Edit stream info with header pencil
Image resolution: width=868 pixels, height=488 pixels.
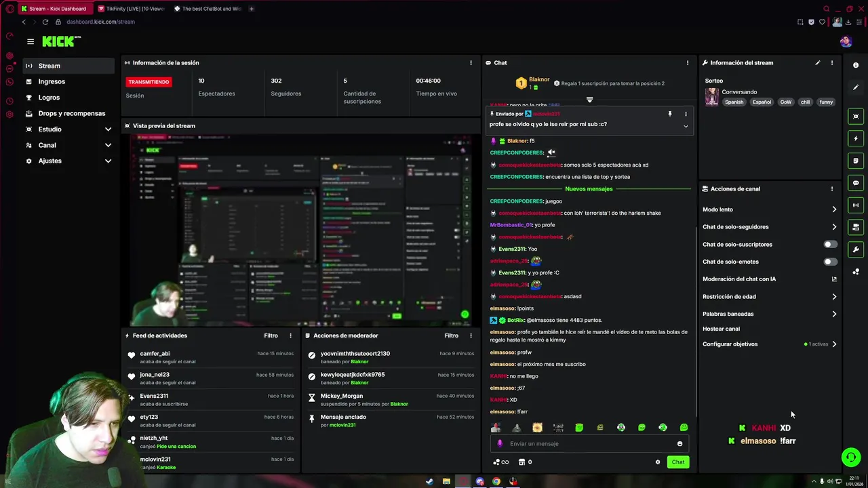point(817,62)
